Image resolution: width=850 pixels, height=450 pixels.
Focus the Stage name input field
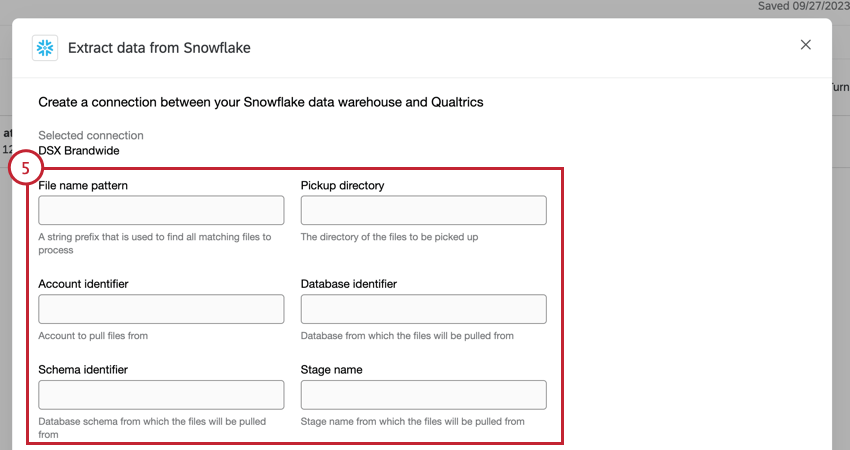(423, 395)
